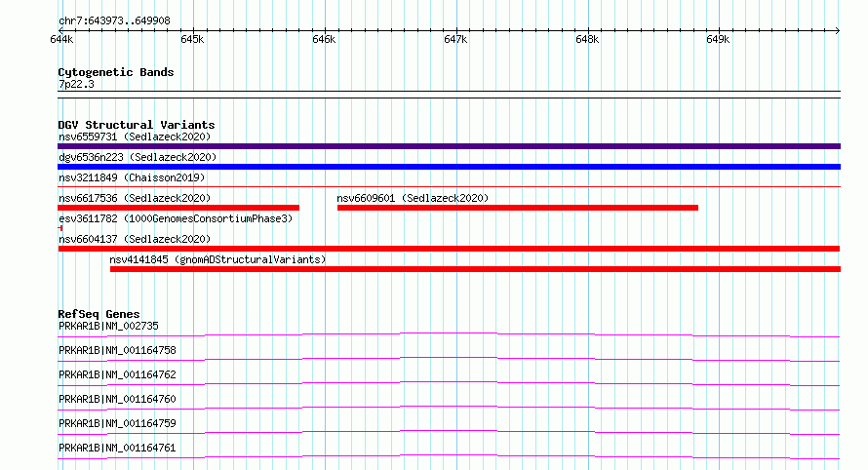Select the PRKAR1B|NM_001164759 magenta transcript line

[449, 432]
